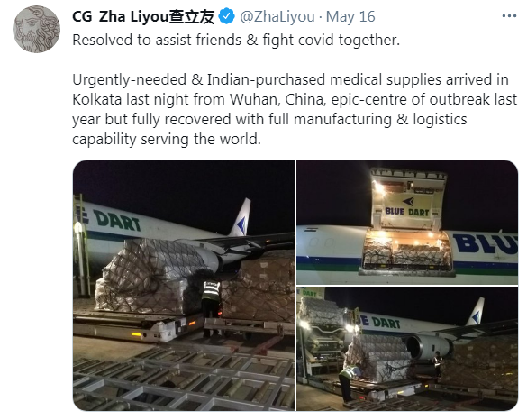The height and width of the screenshot is (420, 527).
Task: Click the 'Resolved to assist friends' sentence
Action: [236, 40]
